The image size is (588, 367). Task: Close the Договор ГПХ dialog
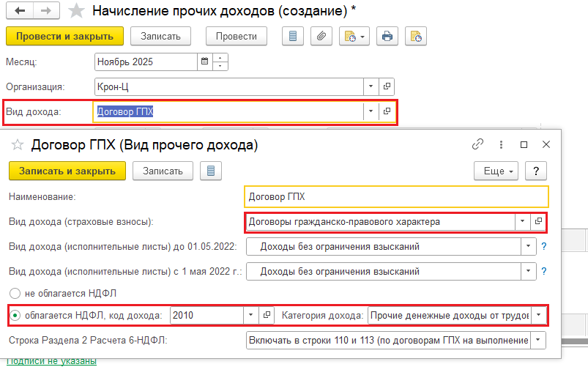tap(546, 144)
